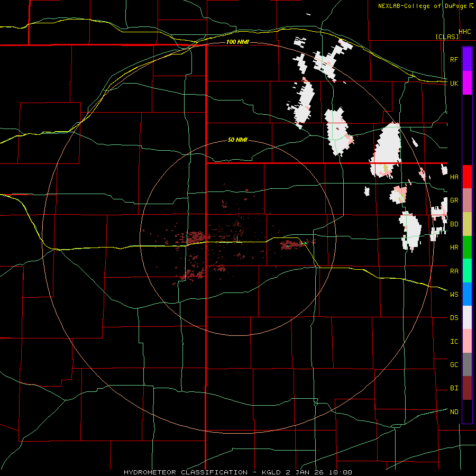Image resolution: width=476 pixels, height=476 pixels.
Task: Click the HYDROMETEOR CLASSIFICATION title caption
Action: coord(186,472)
